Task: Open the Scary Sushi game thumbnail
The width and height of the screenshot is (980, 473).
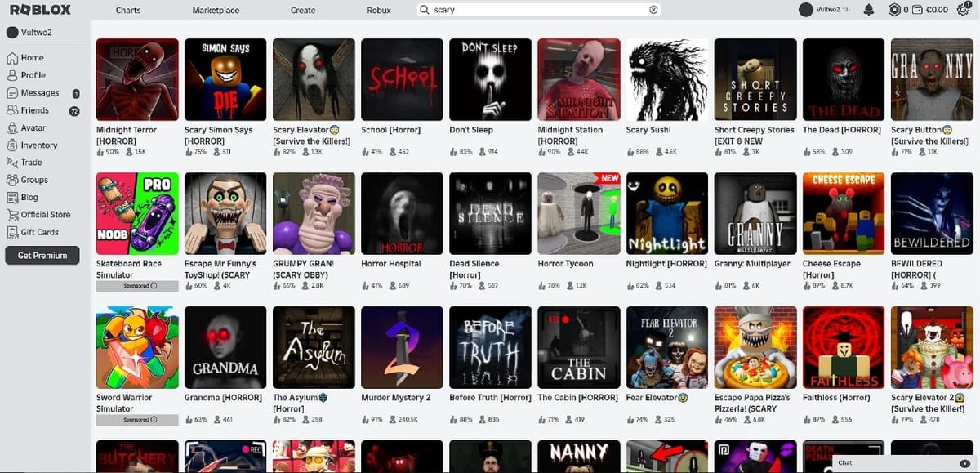Action: pos(666,79)
